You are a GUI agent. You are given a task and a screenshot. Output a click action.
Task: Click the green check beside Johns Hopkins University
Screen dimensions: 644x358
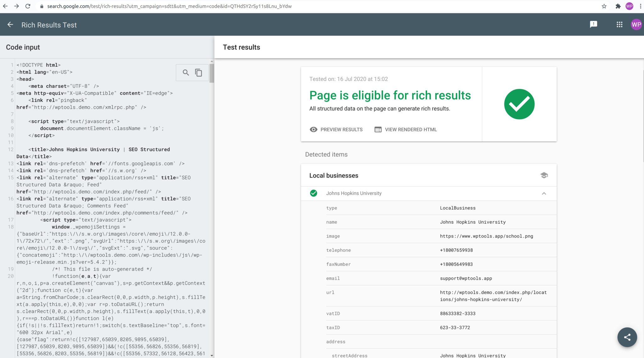[x=313, y=193]
